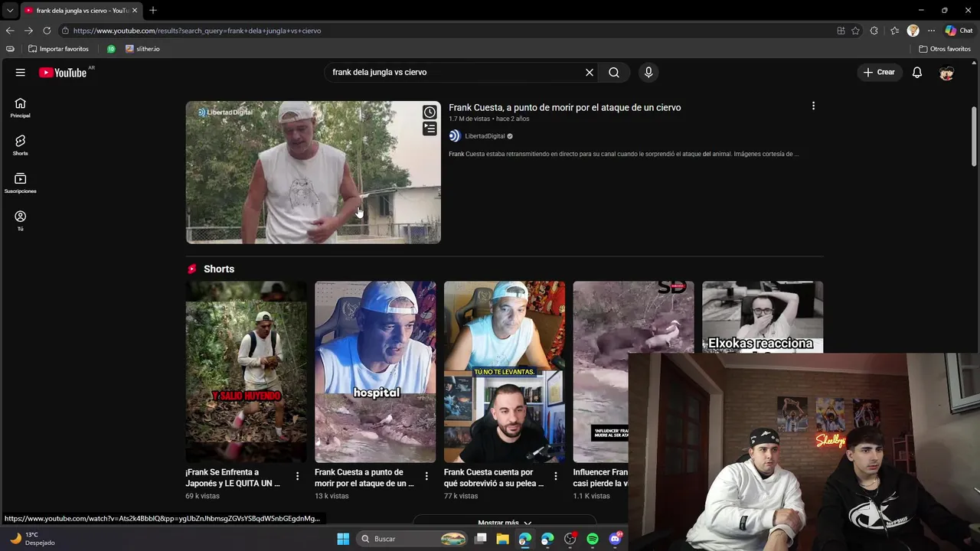Screen dimensions: 980x551
Task: Open the Frank Cuesta ciervo video thumbnail
Action: coord(313,172)
